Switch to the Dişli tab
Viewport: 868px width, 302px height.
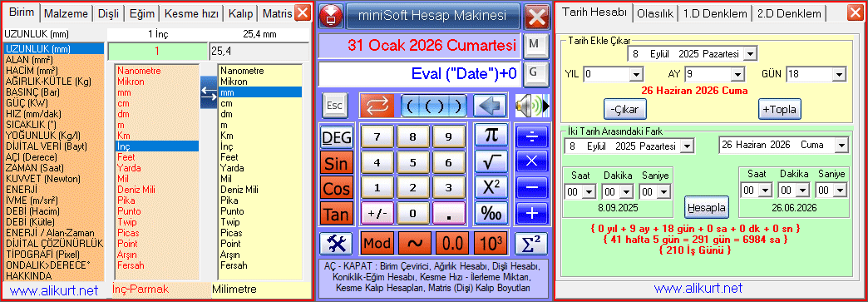click(x=108, y=13)
